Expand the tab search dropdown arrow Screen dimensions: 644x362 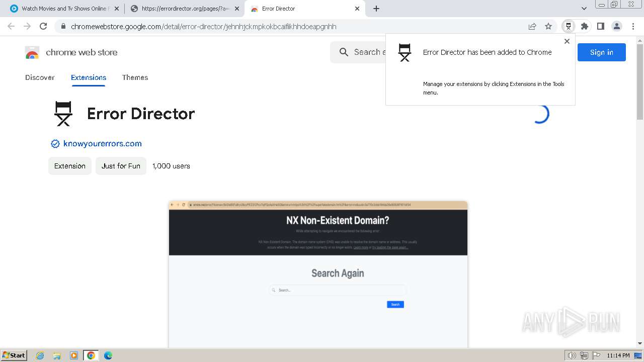584,9
